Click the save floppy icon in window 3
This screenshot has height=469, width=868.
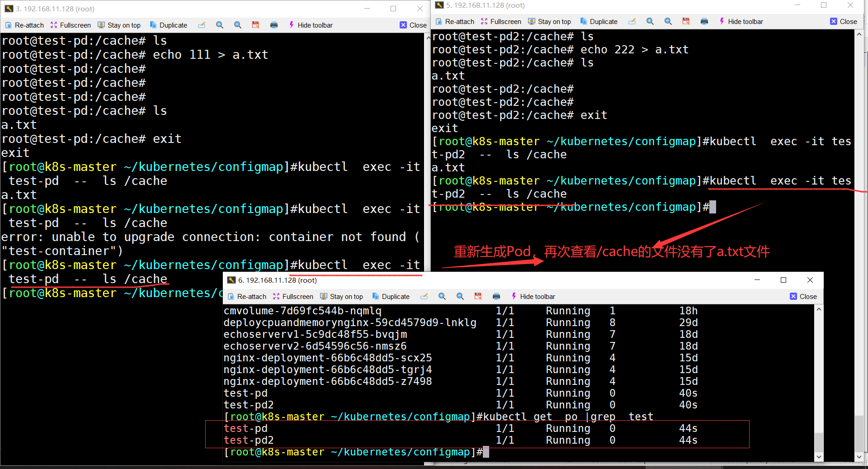coord(256,25)
